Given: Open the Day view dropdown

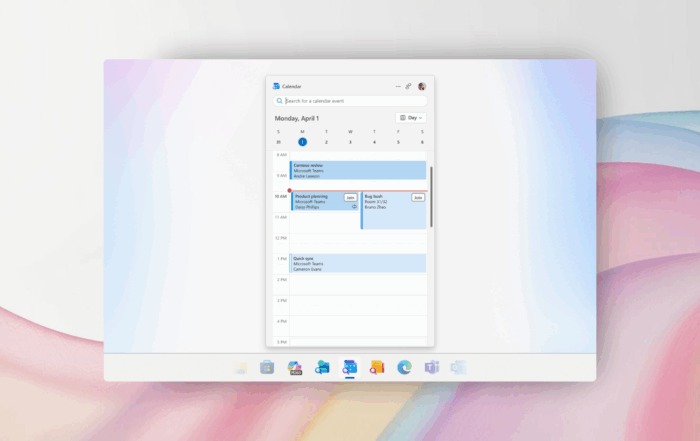Looking at the screenshot, I should click(x=411, y=118).
